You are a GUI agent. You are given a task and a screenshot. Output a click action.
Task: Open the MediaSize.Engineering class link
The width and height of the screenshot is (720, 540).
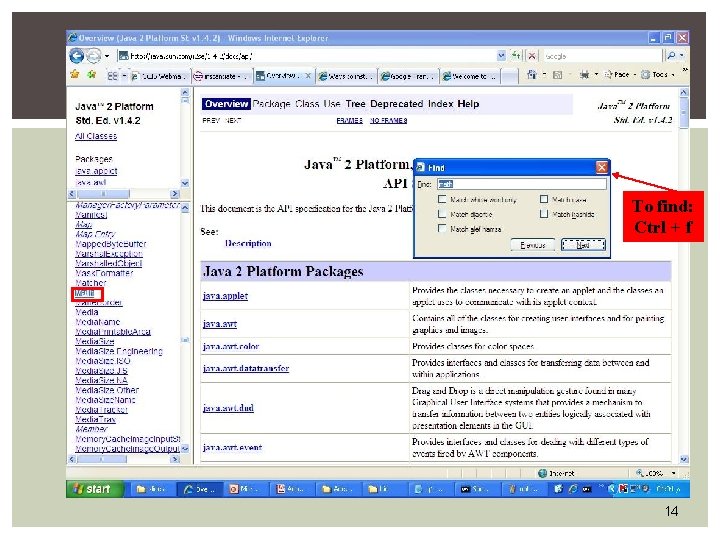(x=118, y=351)
